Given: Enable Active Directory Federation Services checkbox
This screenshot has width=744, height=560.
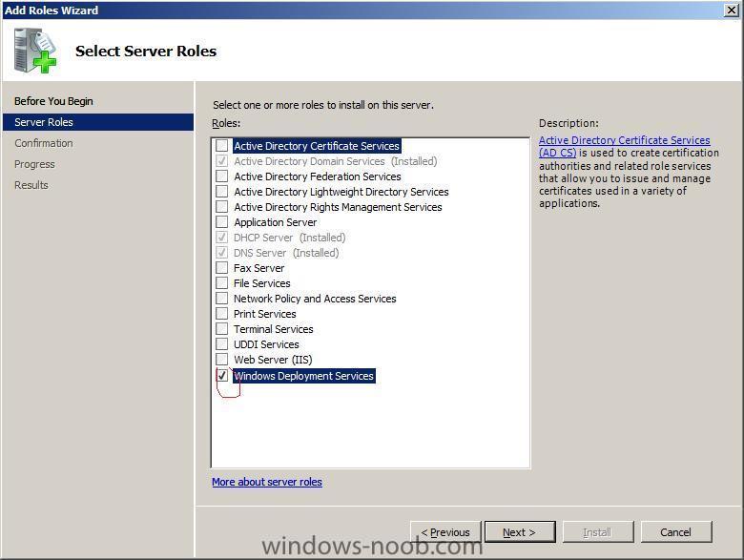Looking at the screenshot, I should [221, 176].
